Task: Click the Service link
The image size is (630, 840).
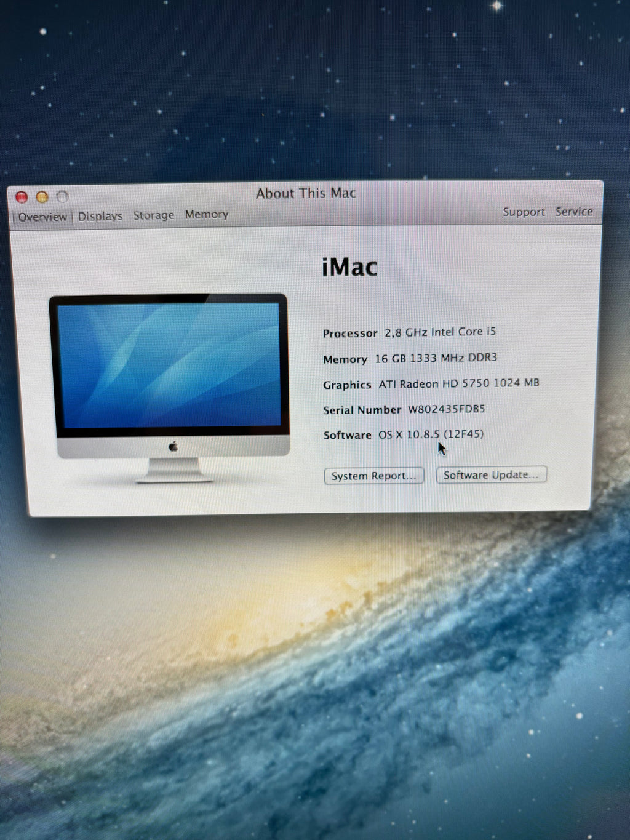Action: 573,211
